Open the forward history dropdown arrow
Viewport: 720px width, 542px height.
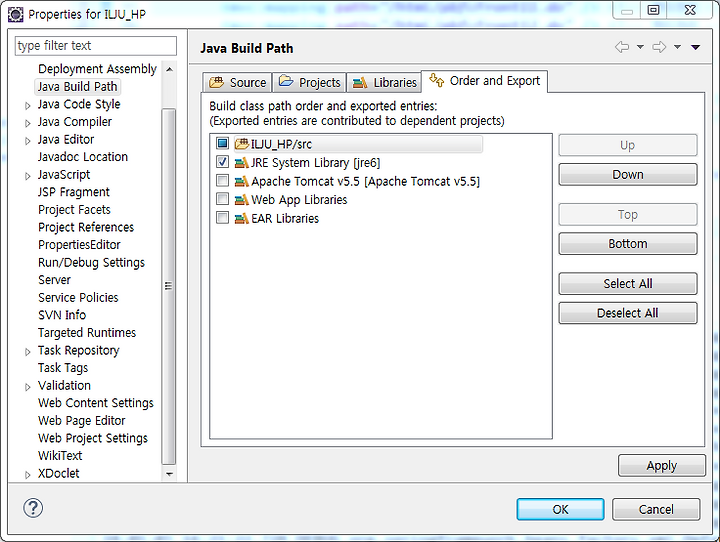[677, 47]
